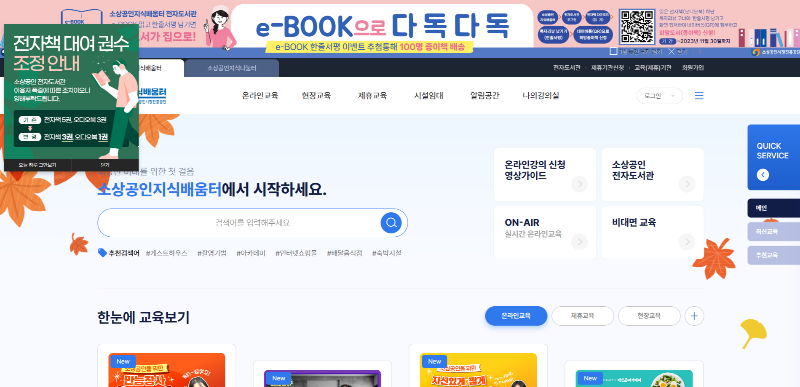This screenshot has height=387, width=800.
Task: Select the 제휴교육 filter pill
Action: pos(583,316)
